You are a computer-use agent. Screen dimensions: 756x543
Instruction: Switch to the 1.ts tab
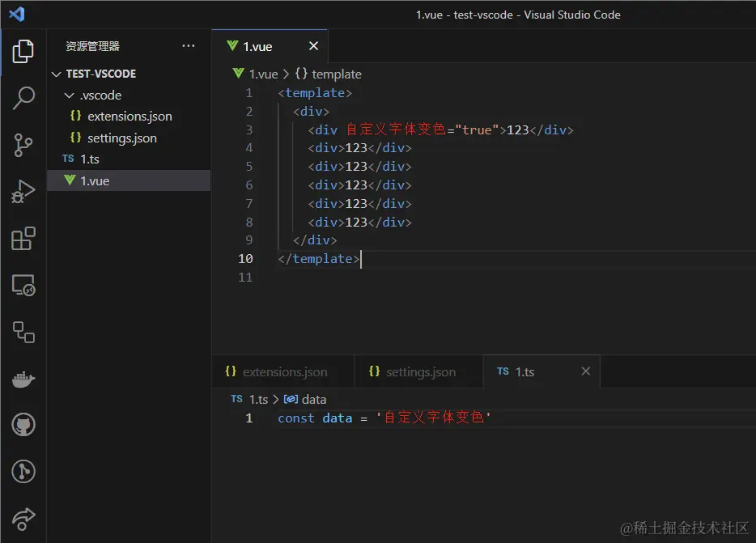(542, 371)
